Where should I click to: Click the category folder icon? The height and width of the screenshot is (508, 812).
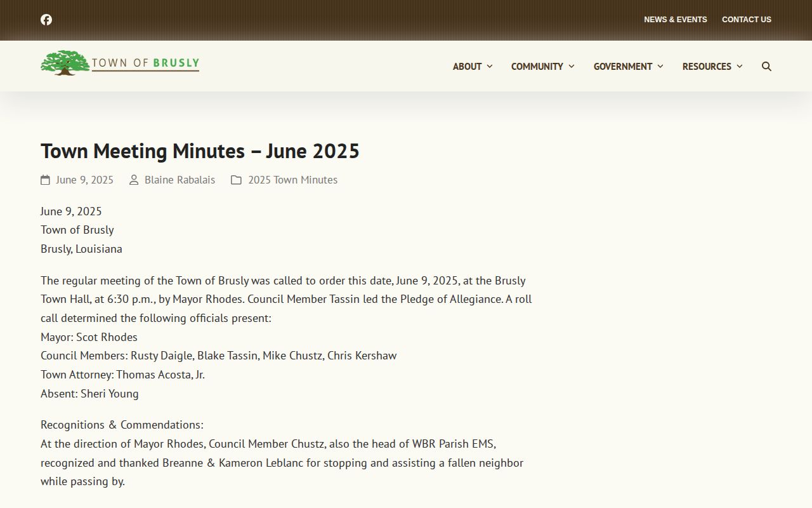236,180
